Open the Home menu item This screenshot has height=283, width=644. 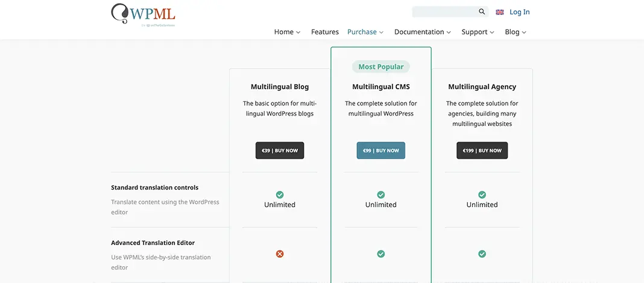click(284, 32)
